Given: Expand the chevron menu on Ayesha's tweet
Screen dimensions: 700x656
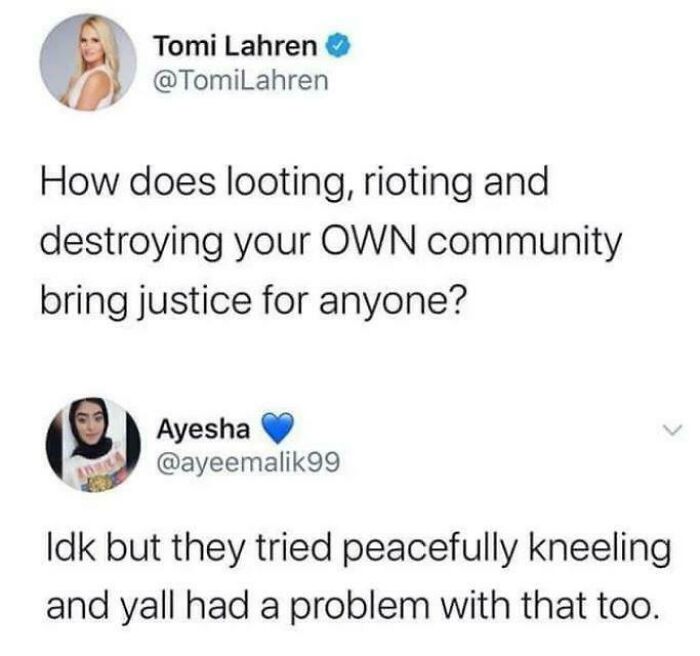Looking at the screenshot, I should pos(672,430).
